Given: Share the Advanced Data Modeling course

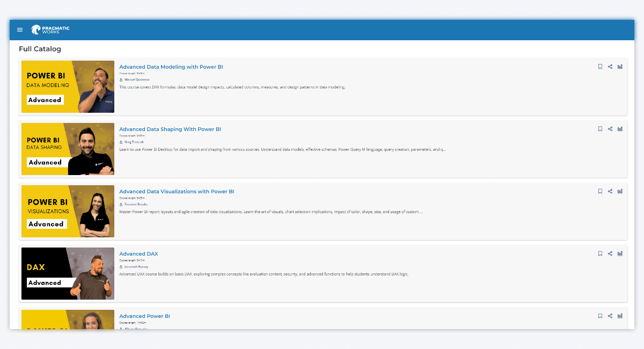Looking at the screenshot, I should click(610, 67).
